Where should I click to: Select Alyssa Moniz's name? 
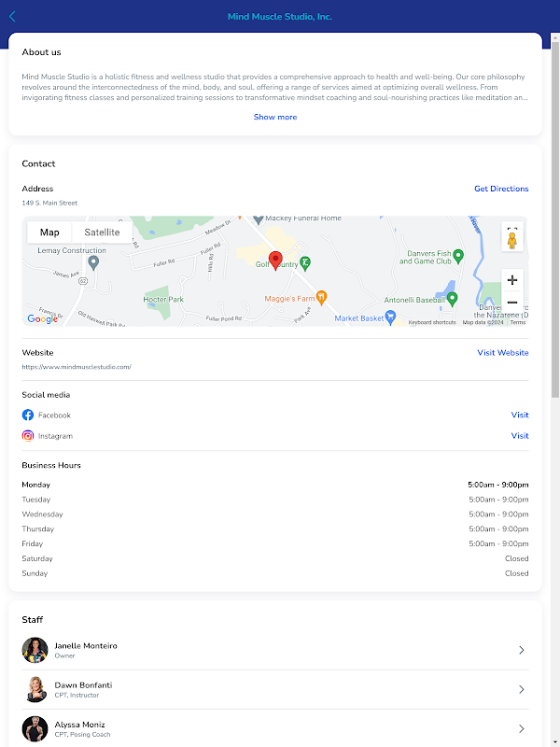coord(79,725)
